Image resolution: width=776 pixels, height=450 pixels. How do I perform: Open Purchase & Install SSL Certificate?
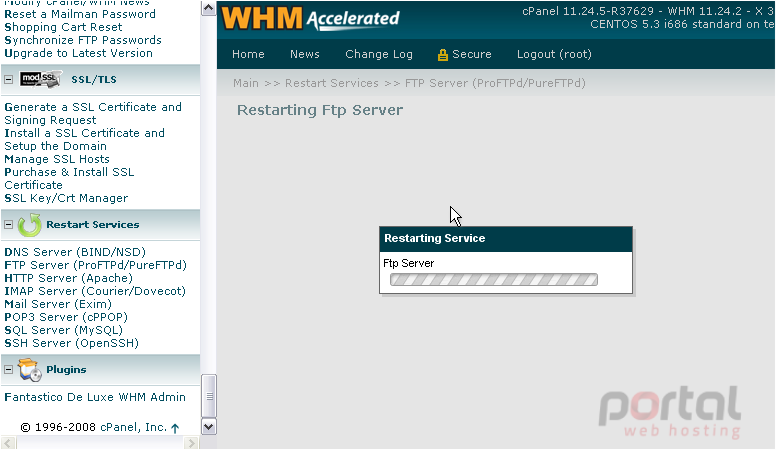pos(69,179)
